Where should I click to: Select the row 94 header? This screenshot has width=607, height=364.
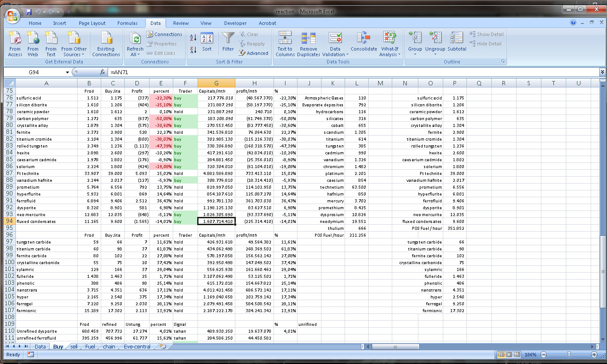(9, 221)
